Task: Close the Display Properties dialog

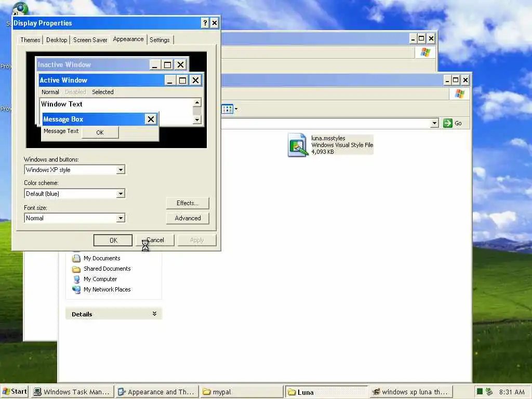Action: tap(215, 23)
